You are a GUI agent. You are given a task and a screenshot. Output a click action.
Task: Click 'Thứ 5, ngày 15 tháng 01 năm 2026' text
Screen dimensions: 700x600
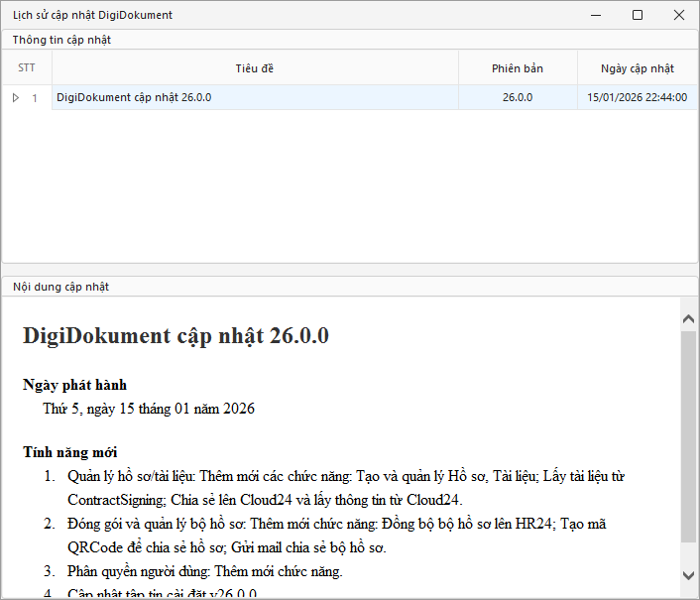tap(149, 409)
